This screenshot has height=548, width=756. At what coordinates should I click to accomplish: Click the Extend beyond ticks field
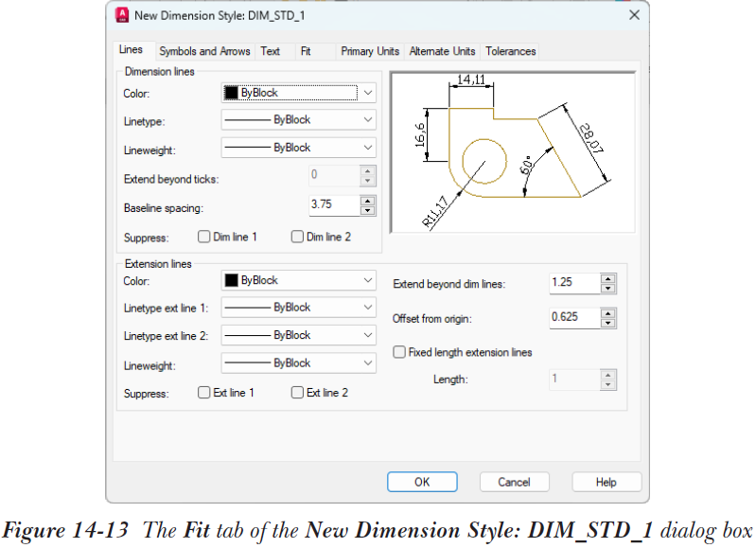click(334, 176)
